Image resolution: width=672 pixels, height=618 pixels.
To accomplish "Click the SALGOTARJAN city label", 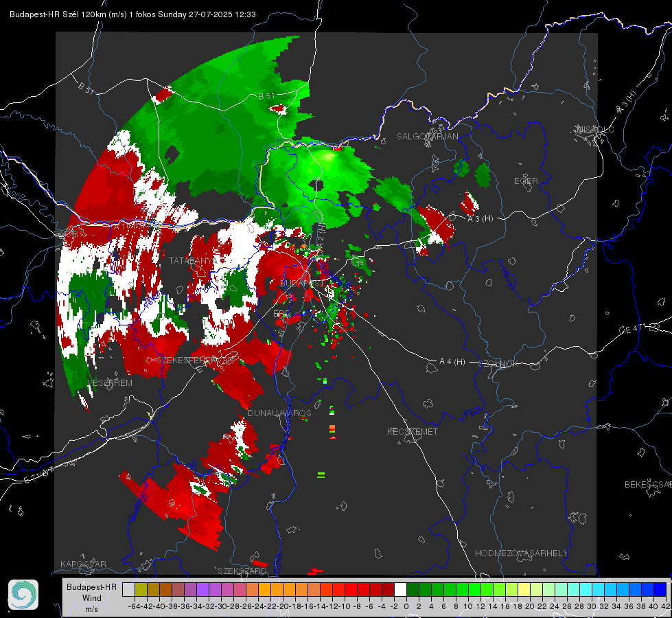I will 427,137.
